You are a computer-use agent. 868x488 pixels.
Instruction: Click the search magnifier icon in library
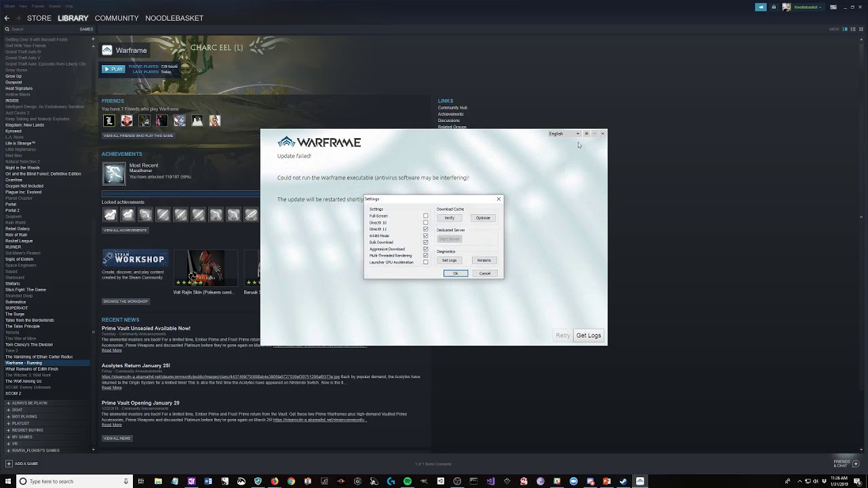[x=7, y=29]
